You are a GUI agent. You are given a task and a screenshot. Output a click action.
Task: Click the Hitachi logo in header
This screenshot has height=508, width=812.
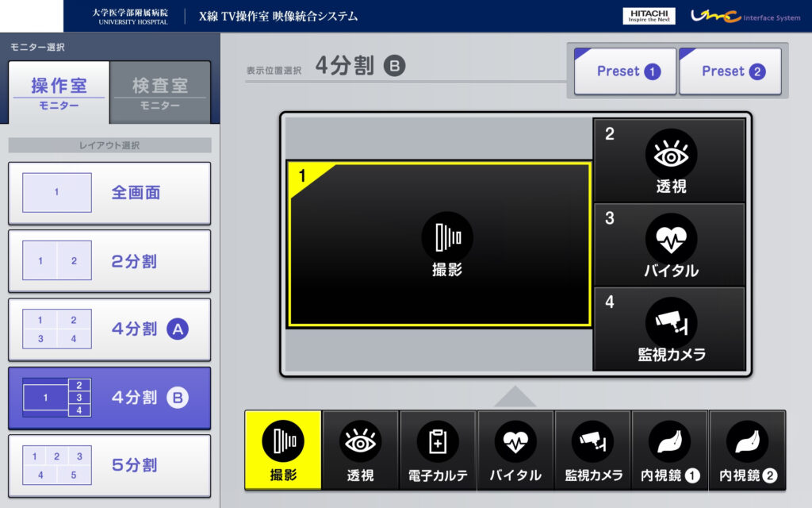click(x=649, y=16)
